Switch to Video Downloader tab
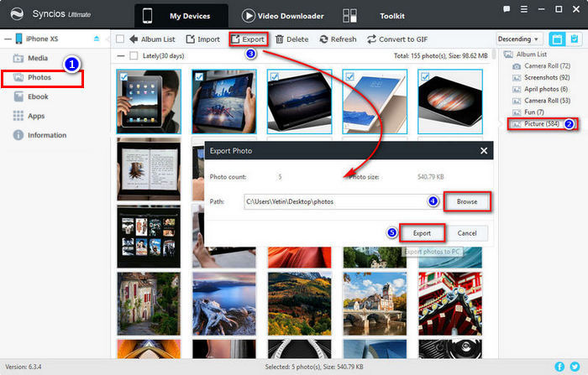The image size is (588, 375). point(283,16)
